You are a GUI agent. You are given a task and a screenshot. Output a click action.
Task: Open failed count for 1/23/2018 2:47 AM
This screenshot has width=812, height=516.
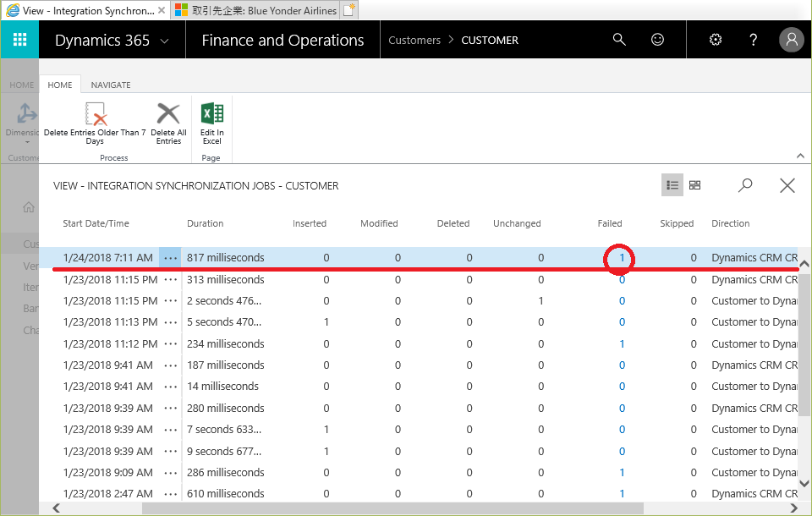pos(622,494)
